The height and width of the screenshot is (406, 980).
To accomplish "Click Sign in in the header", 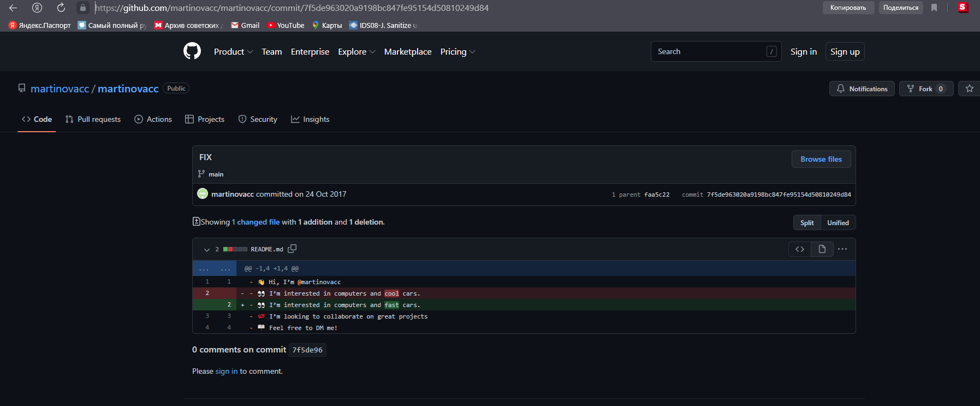I will pos(804,51).
